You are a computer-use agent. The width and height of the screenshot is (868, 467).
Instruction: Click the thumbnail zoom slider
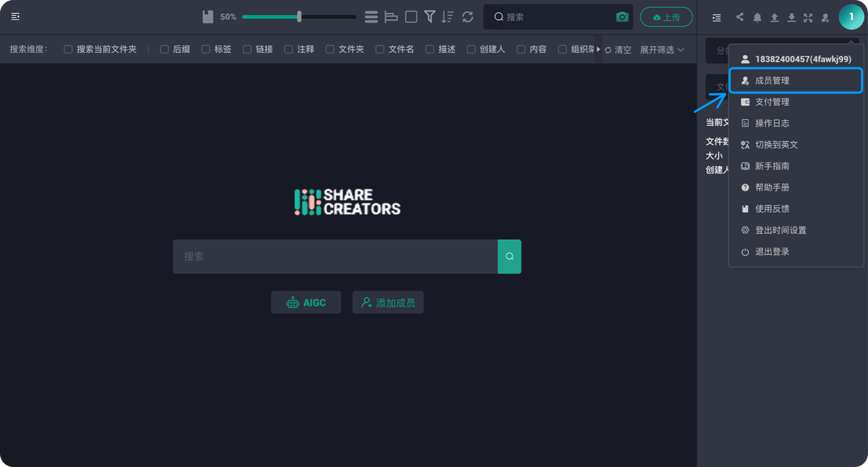[x=299, y=17]
